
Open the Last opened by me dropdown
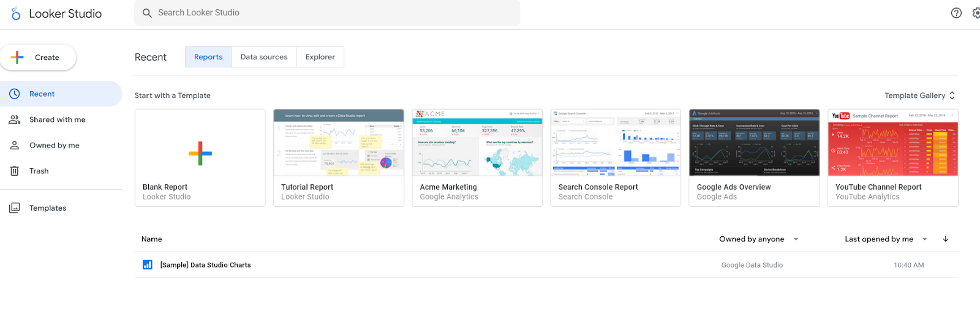click(x=886, y=239)
